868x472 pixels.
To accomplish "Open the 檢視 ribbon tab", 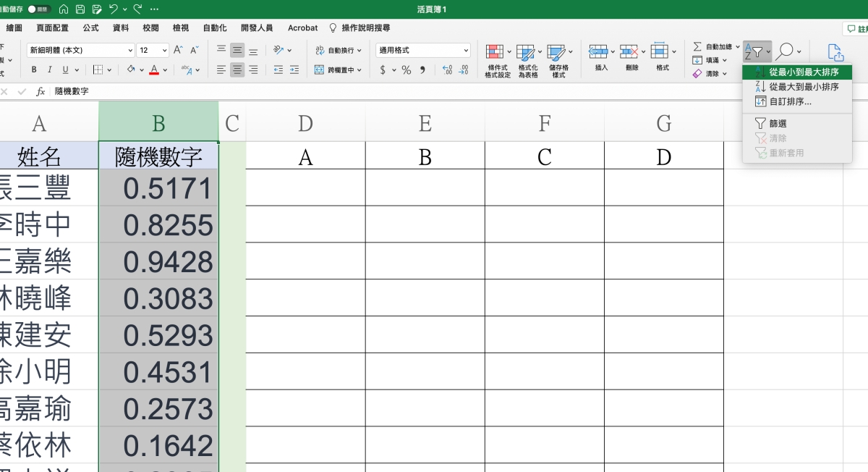I will coord(181,28).
